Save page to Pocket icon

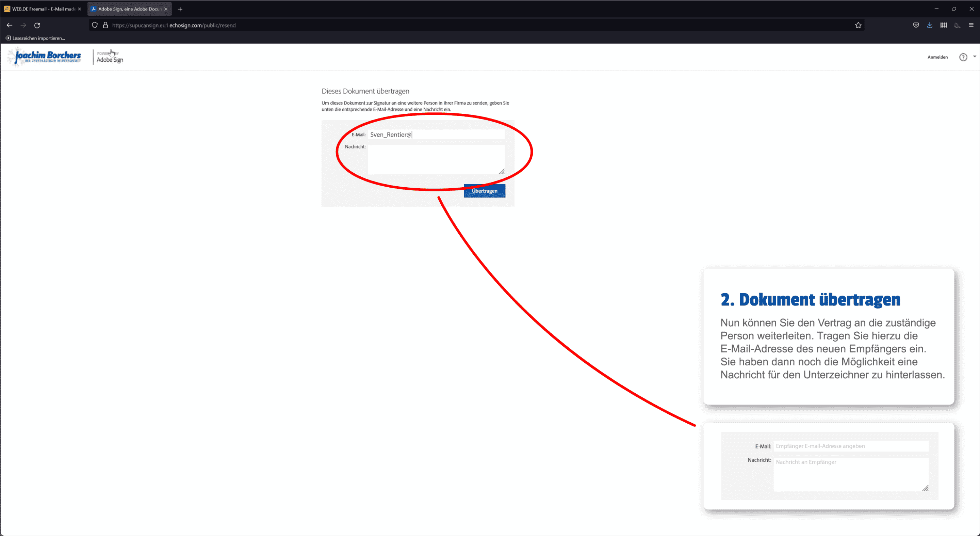click(x=916, y=25)
